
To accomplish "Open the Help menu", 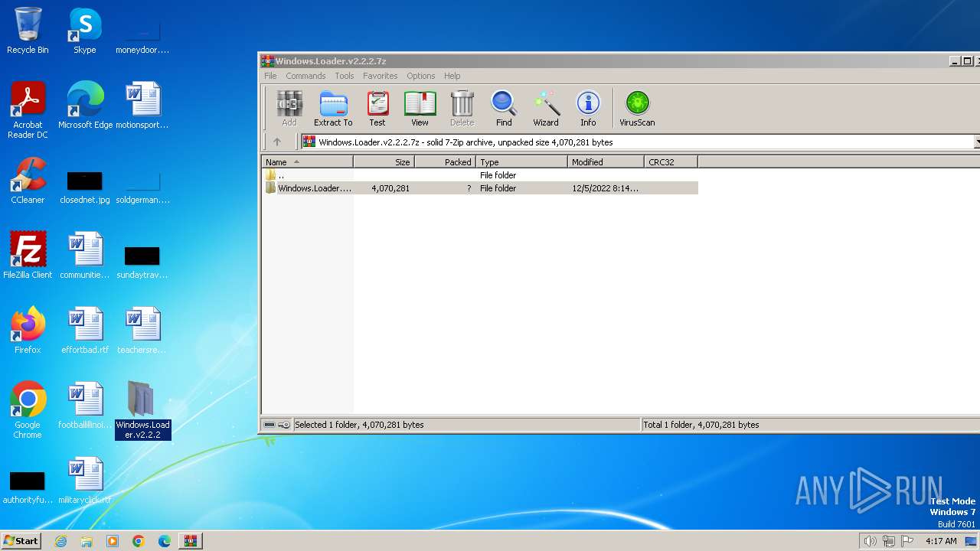I will [x=452, y=76].
